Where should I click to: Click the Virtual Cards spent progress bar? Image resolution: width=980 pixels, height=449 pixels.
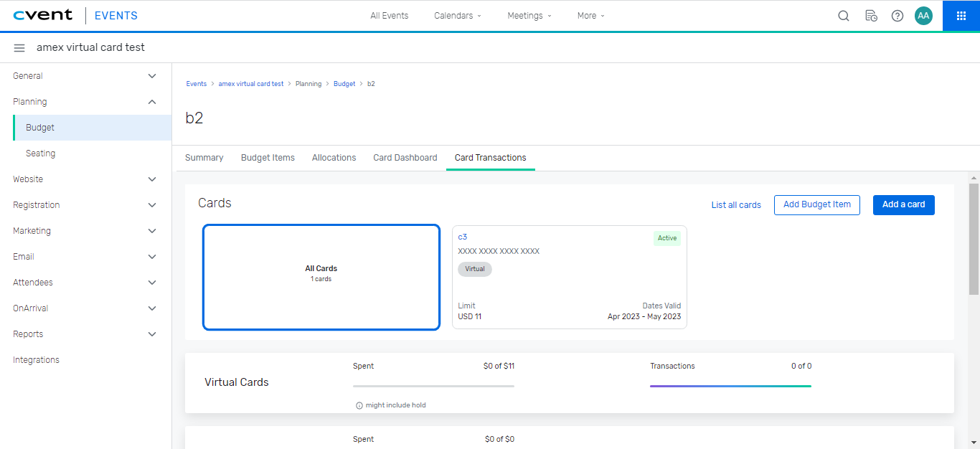[433, 385]
